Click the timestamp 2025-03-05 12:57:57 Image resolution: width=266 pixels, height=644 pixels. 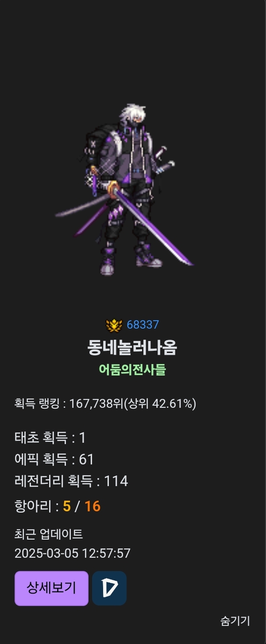point(73,553)
